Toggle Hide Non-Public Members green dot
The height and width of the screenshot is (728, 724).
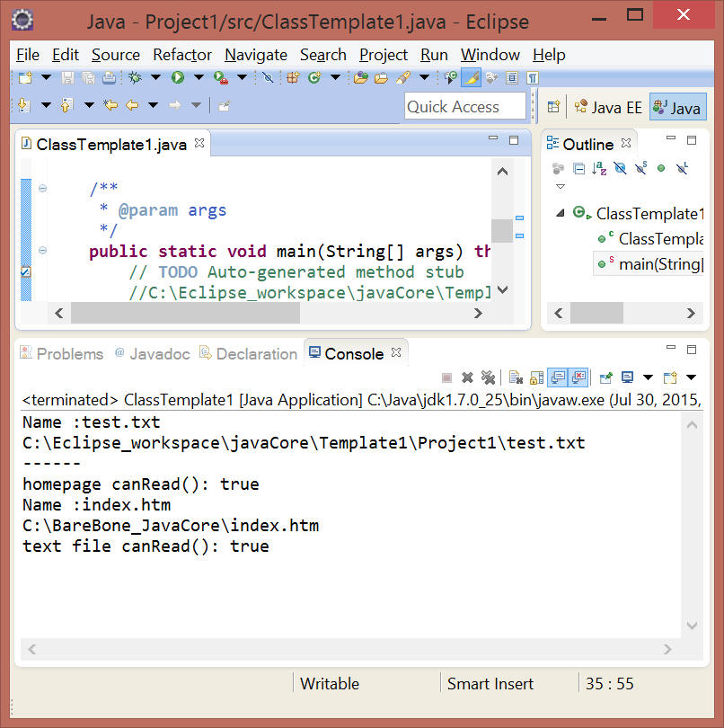[x=661, y=168]
